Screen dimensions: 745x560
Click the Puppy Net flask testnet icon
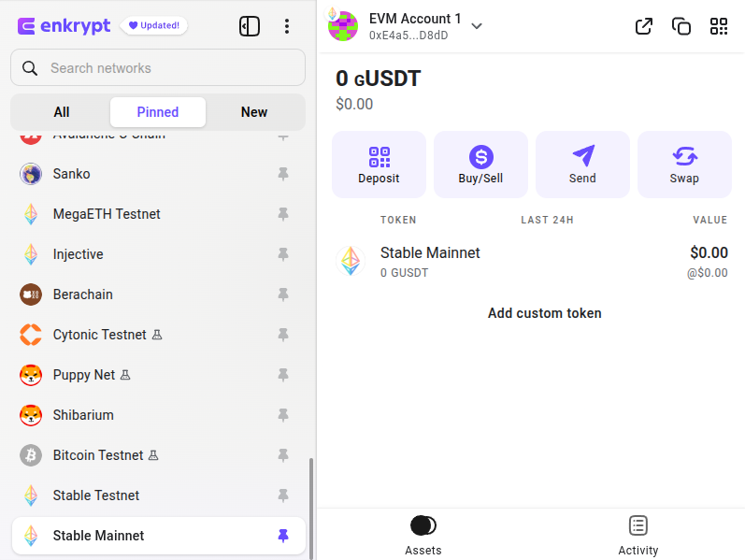pyautogui.click(x=125, y=375)
